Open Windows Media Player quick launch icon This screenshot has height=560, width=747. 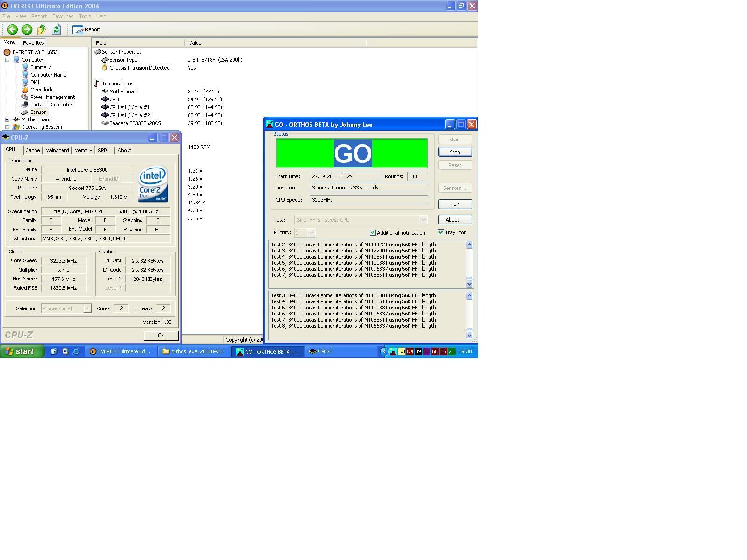65,351
